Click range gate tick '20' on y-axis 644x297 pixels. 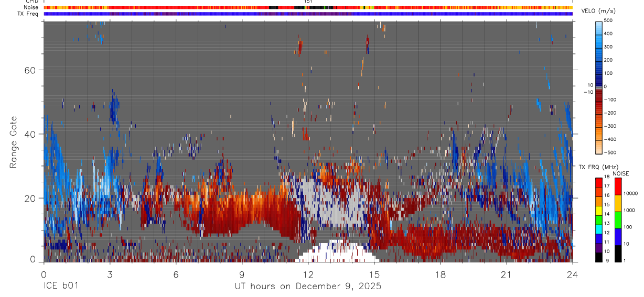(29, 198)
